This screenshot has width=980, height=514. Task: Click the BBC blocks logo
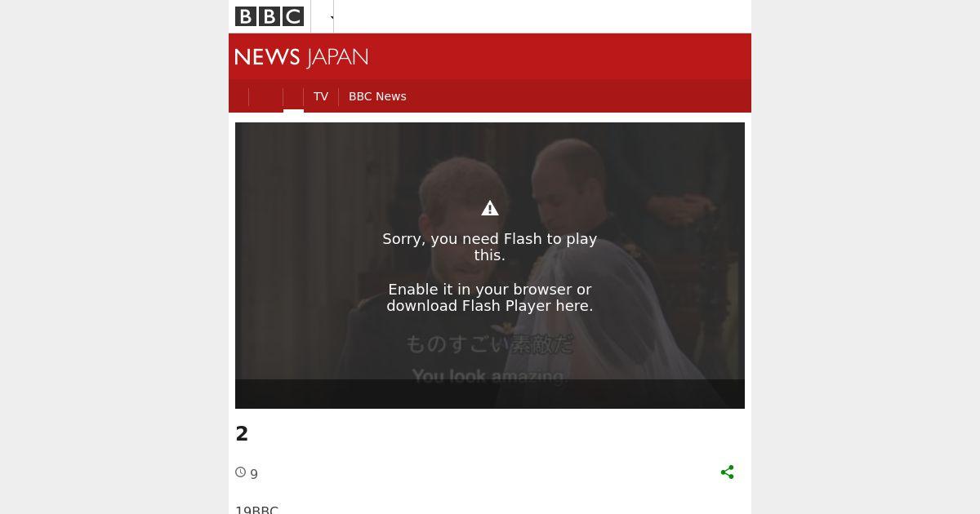tap(269, 16)
